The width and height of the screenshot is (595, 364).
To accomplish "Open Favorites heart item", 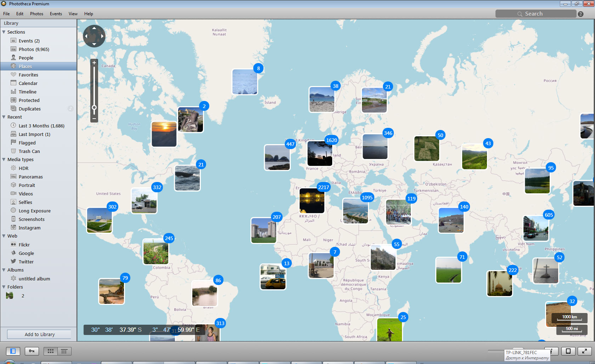I will [38, 75].
